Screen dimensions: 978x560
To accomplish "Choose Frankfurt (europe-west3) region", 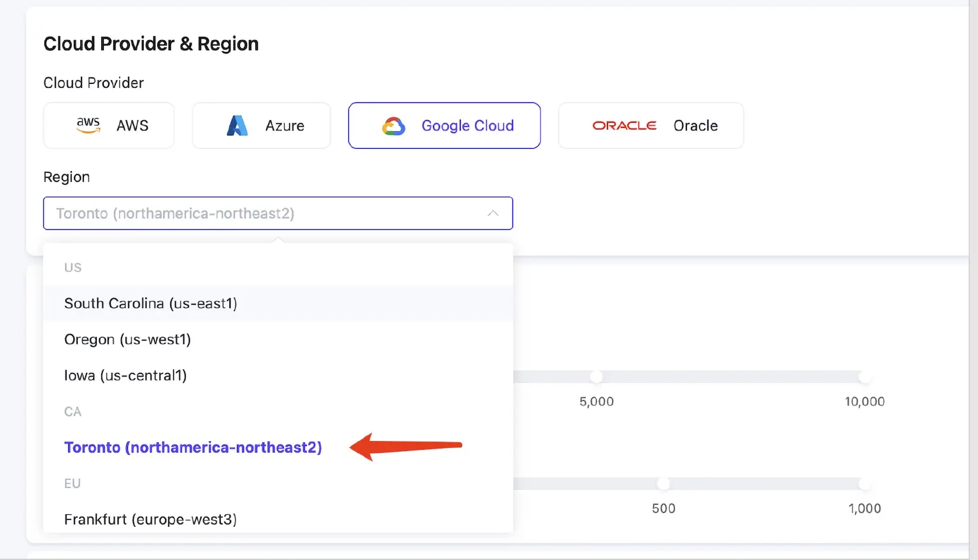I will tap(150, 519).
